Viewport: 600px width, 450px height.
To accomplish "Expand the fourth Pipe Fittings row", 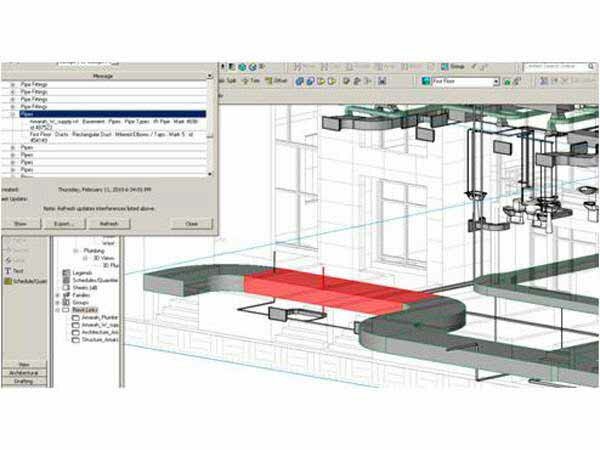I will tap(13, 106).
